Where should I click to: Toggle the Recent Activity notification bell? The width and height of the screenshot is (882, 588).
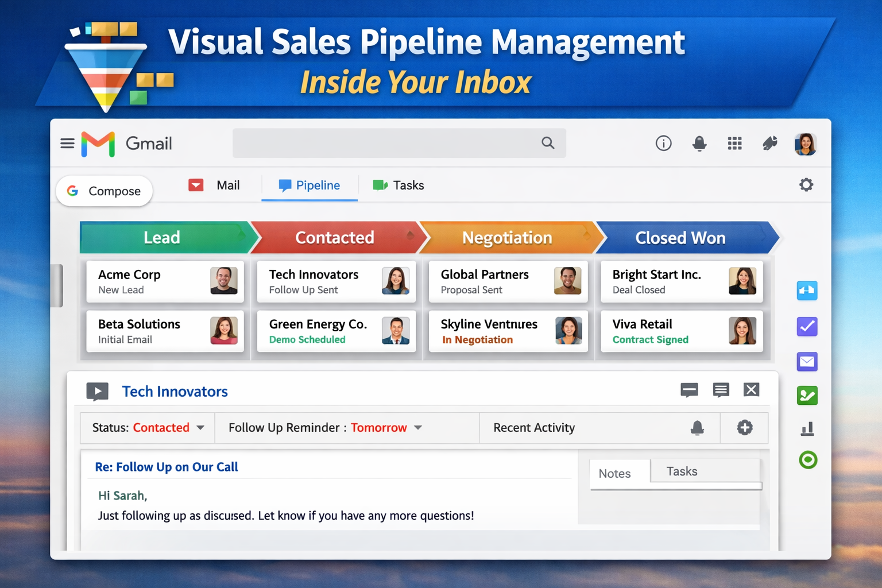pyautogui.click(x=697, y=427)
